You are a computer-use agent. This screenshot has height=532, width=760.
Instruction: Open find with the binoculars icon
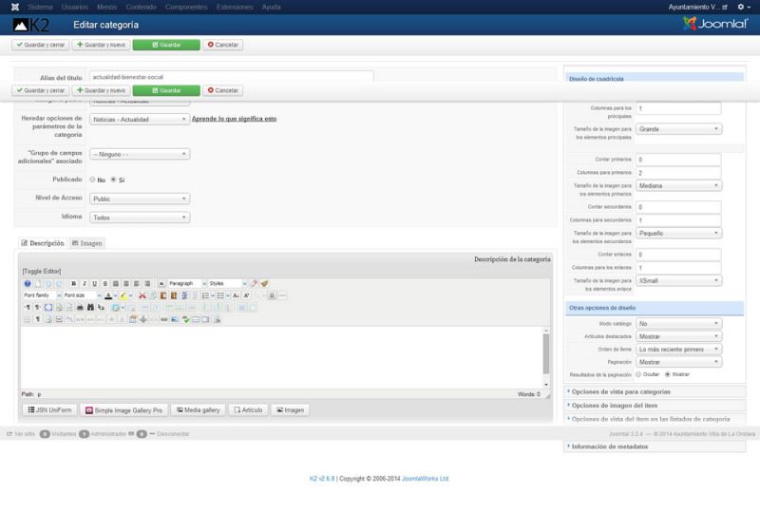coord(90,307)
